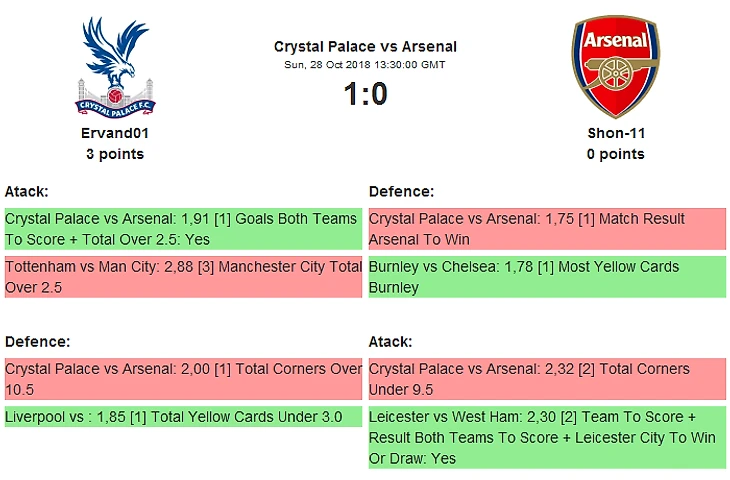Click the left top Atack heading

[27, 191]
